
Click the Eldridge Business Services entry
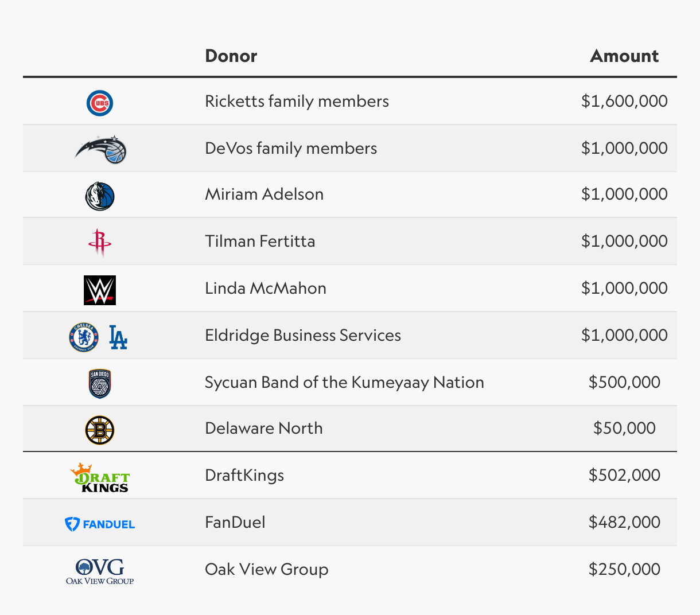(x=303, y=336)
